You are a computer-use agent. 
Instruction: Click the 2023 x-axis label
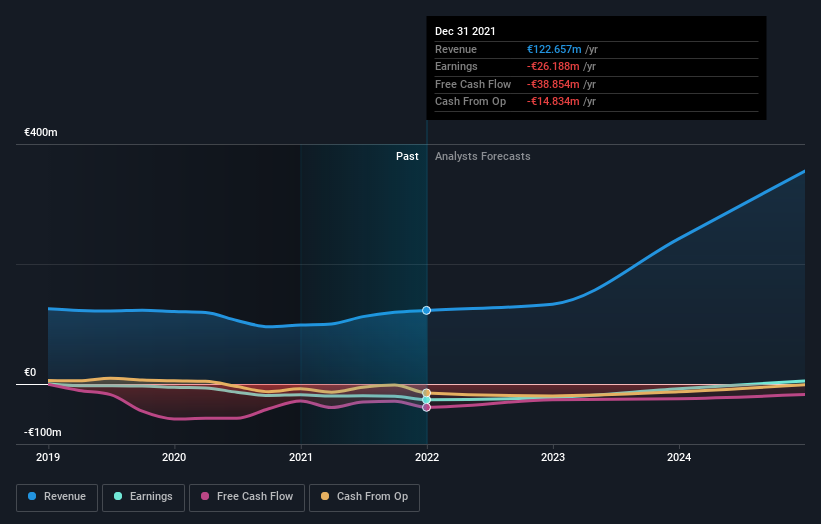point(553,458)
